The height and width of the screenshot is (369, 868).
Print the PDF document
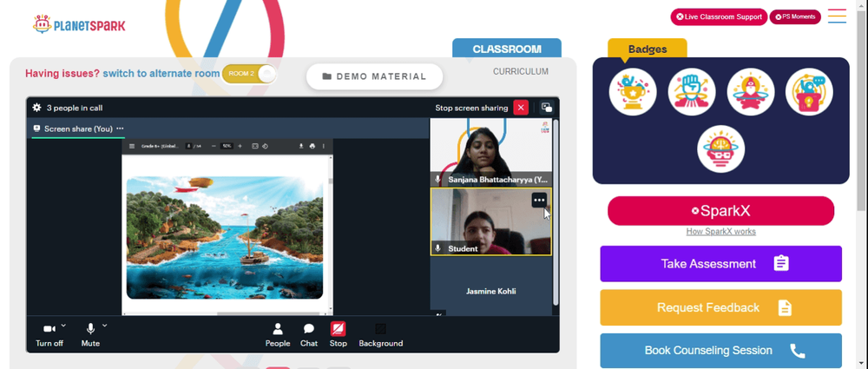tap(312, 146)
